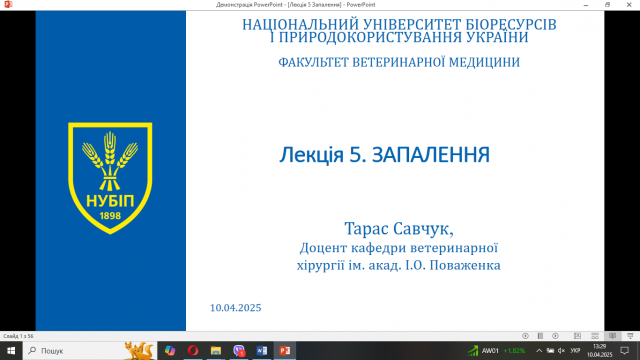Open UKR keyboard language switcher
640x360 pixels.
(575, 351)
